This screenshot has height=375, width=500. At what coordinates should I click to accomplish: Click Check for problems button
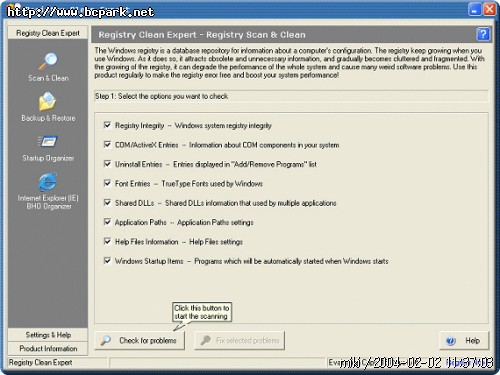click(x=140, y=340)
